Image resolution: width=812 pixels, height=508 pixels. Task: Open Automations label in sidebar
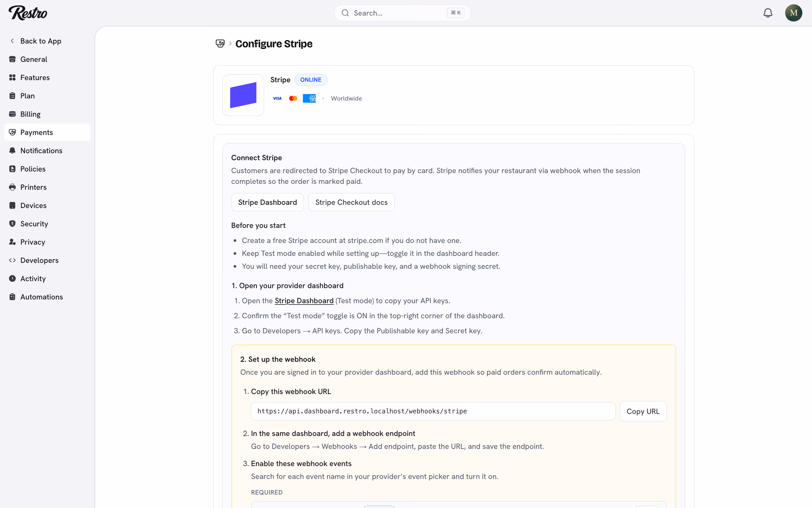tap(42, 297)
